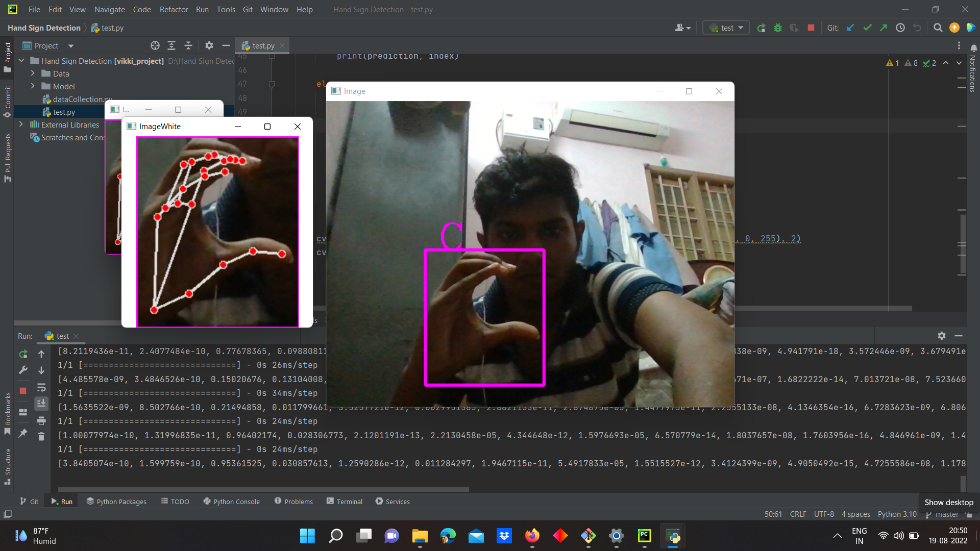Expand the Model folder
The image size is (980, 551).
coord(32,86)
